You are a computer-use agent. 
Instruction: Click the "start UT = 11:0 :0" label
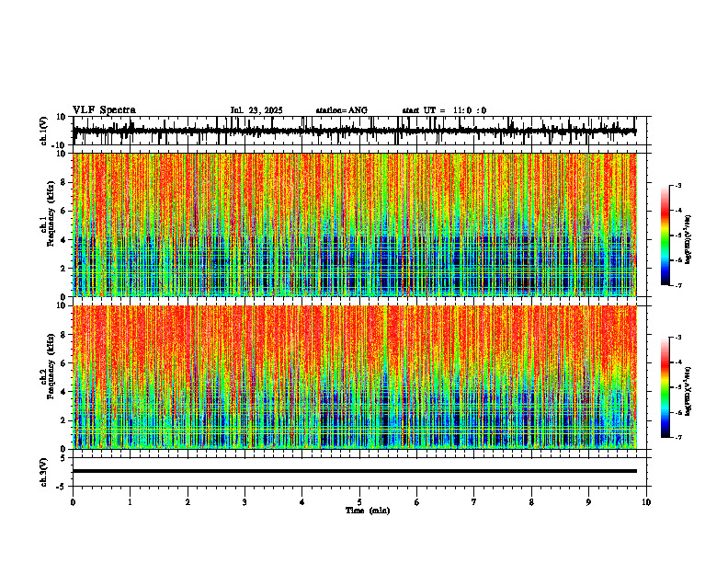[x=444, y=110]
